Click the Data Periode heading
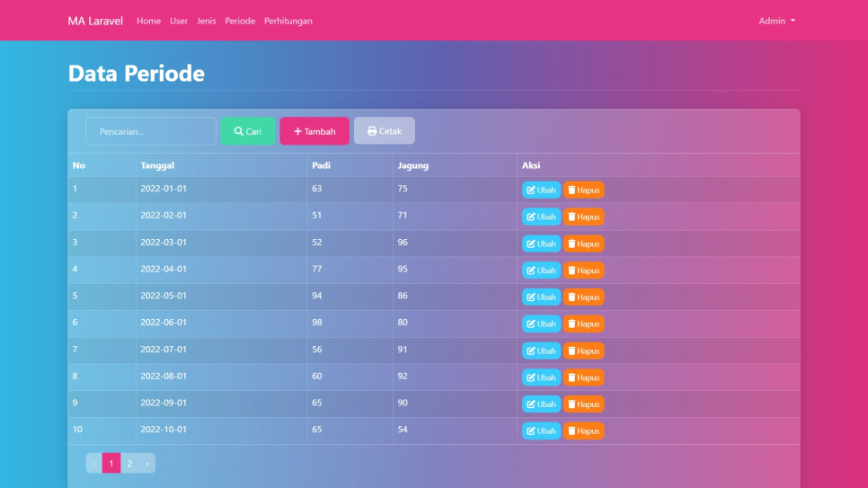This screenshot has height=488, width=868. click(137, 73)
